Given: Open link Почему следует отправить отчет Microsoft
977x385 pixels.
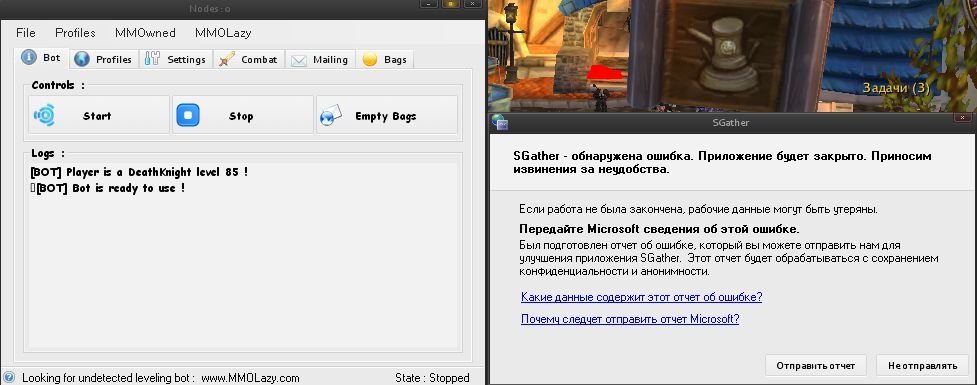Looking at the screenshot, I should 630,319.
